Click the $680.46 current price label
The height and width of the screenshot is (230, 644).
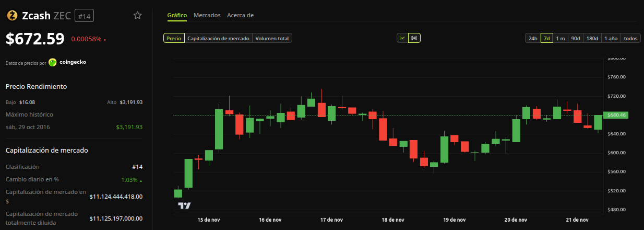click(617, 115)
